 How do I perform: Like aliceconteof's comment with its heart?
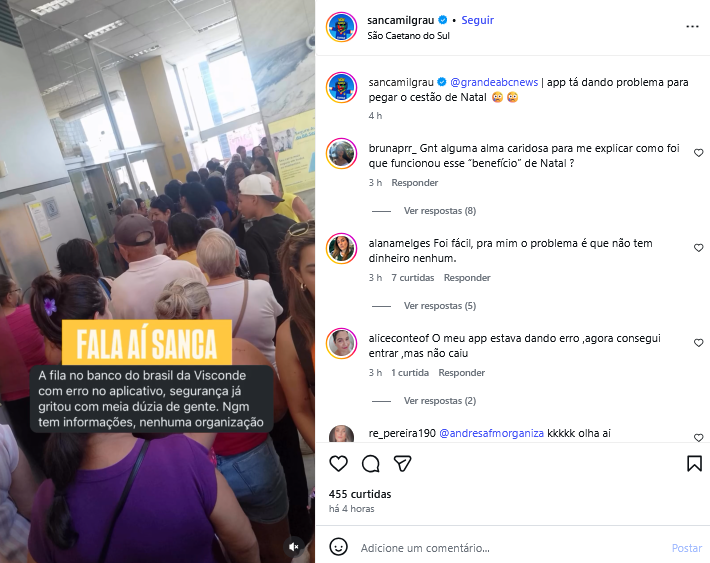point(698,343)
